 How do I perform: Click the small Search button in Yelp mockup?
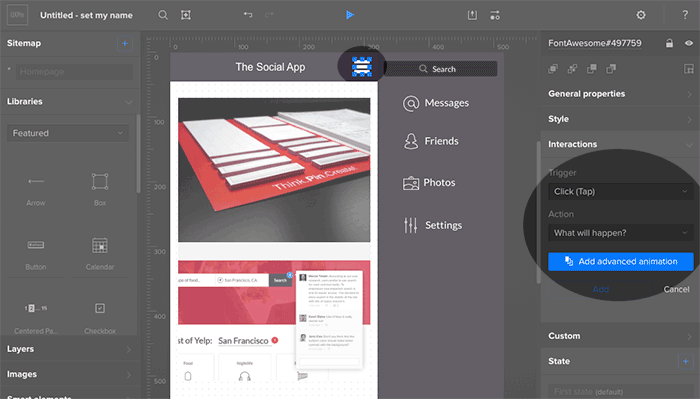point(280,280)
